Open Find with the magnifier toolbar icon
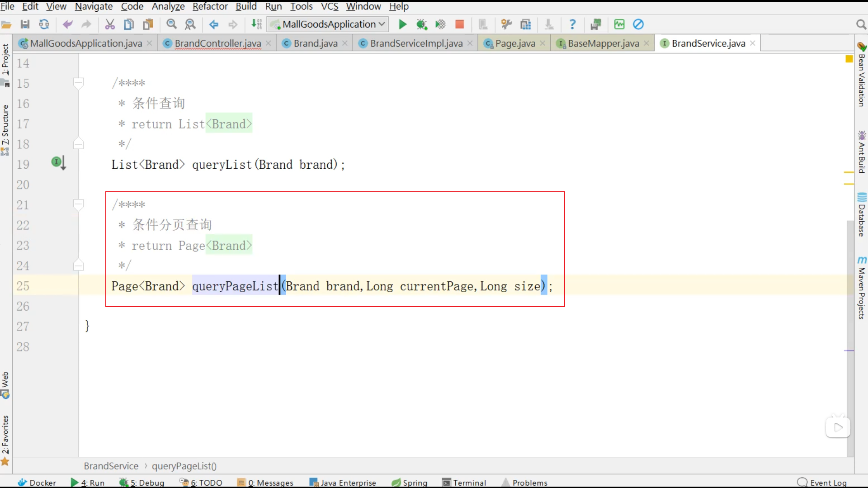The height and width of the screenshot is (488, 868). (171, 24)
